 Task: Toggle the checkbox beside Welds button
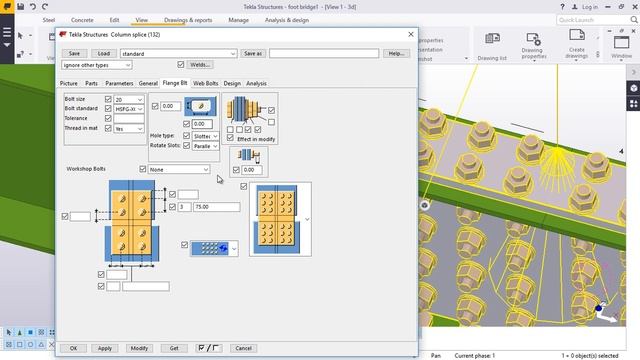(181, 64)
